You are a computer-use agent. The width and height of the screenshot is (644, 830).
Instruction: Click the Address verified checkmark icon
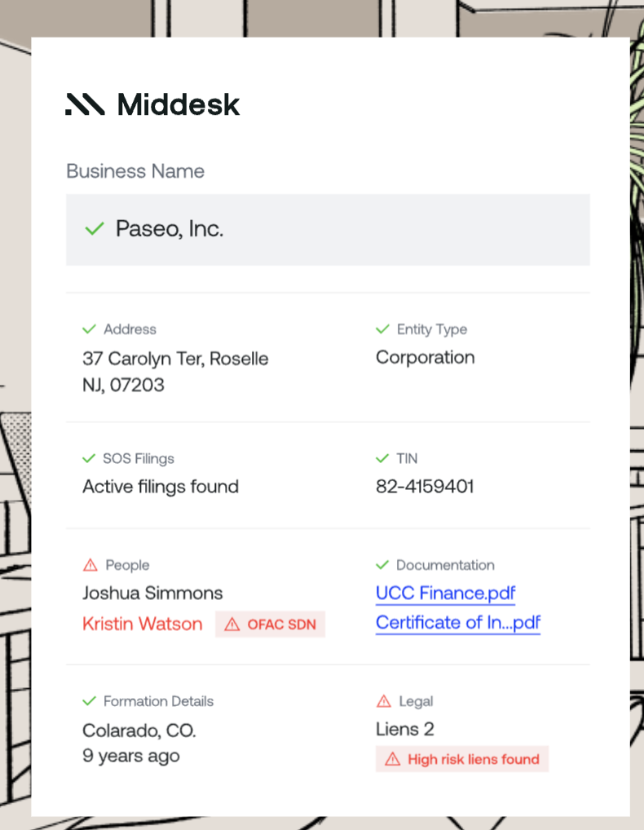click(x=90, y=329)
